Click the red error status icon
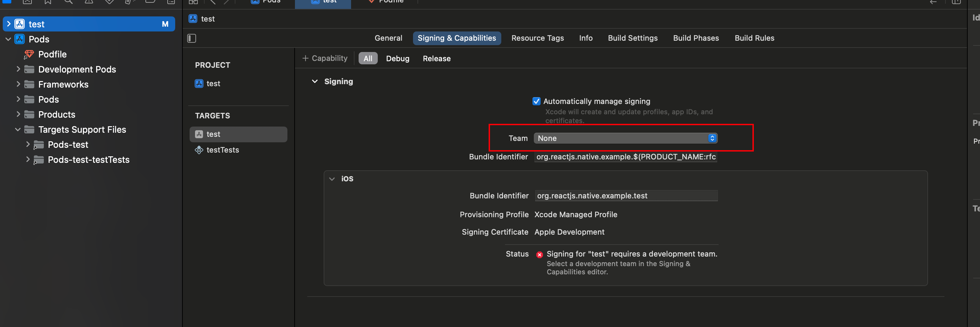The height and width of the screenshot is (327, 980). coord(540,254)
